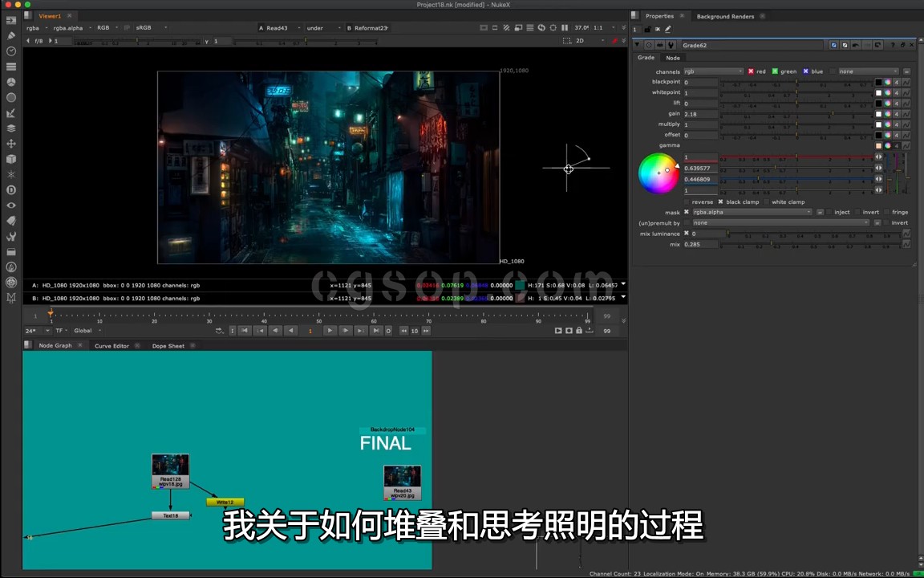Image resolution: width=924 pixels, height=578 pixels.
Task: Open the Dope Sheet tab
Action: click(x=168, y=346)
